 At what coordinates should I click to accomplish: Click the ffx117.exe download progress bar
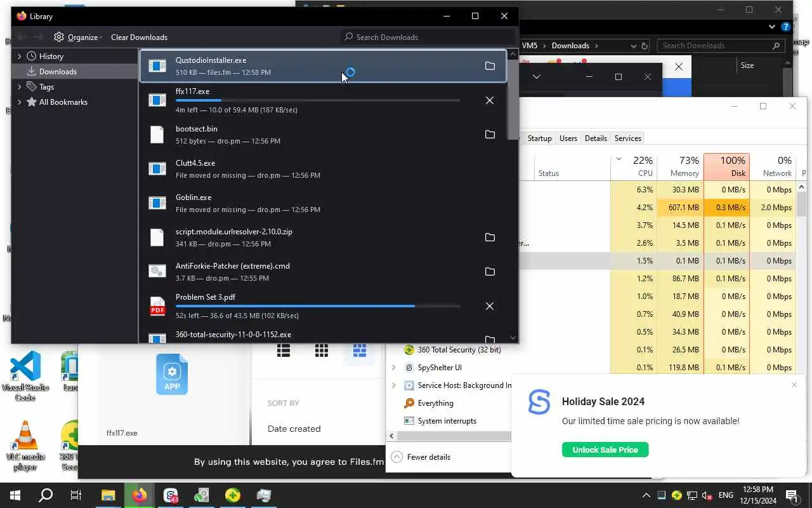point(318,100)
